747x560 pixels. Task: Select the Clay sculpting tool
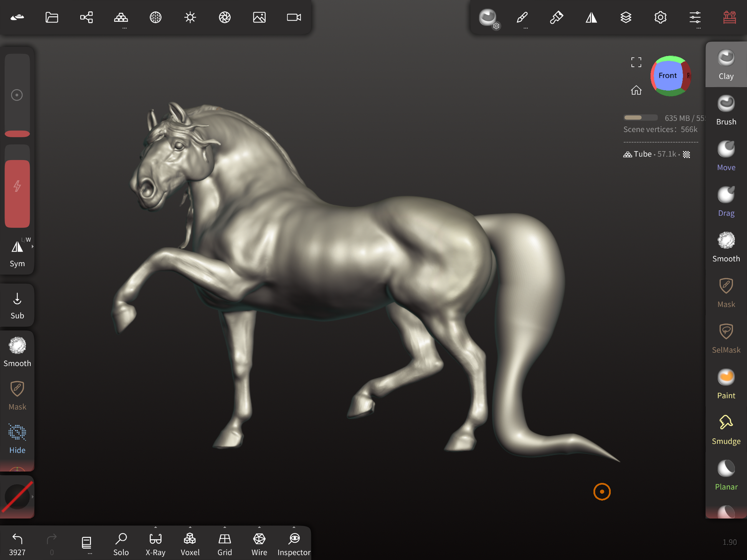726,64
